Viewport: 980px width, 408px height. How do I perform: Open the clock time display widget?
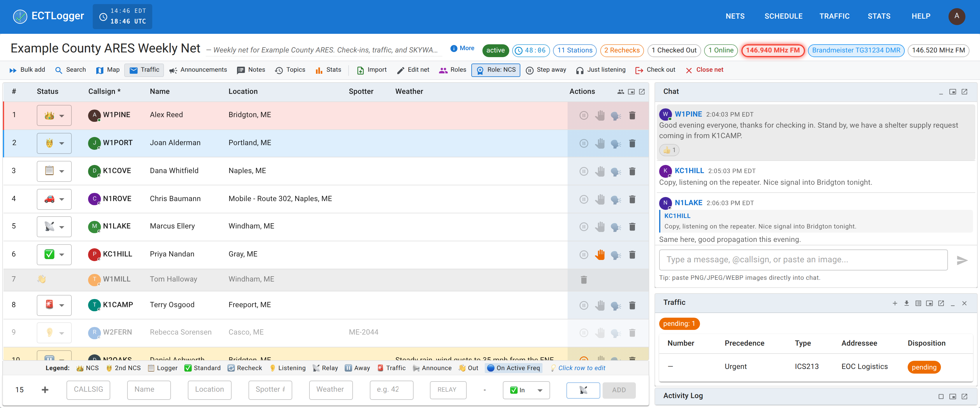[x=122, y=16]
